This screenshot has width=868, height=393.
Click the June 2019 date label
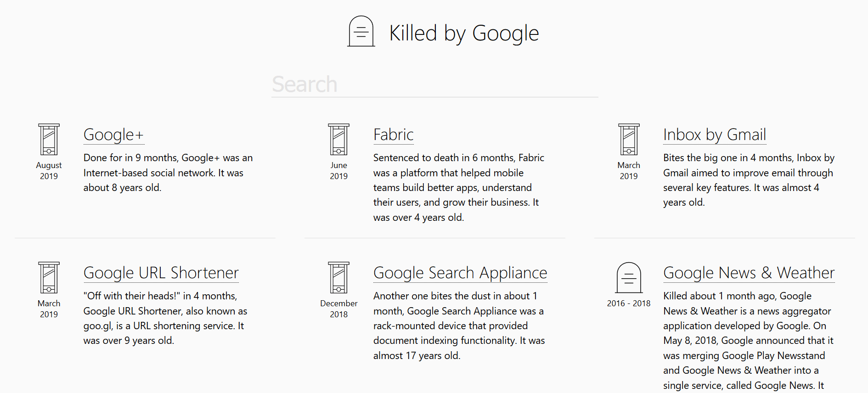coord(338,170)
